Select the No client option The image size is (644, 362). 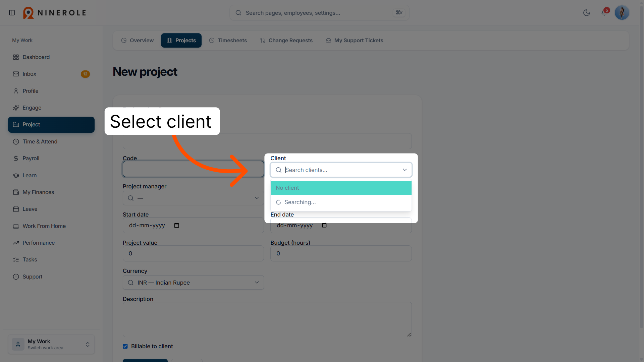coord(341,188)
